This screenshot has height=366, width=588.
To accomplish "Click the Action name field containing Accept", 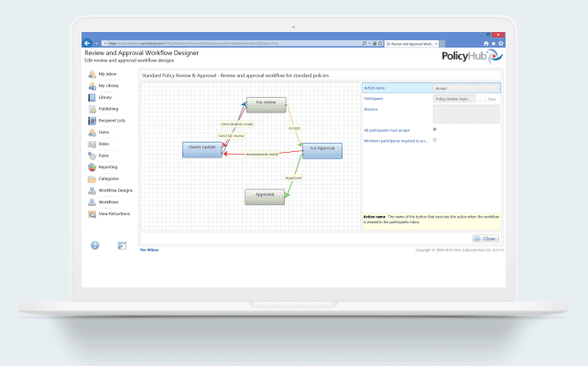I will (x=466, y=89).
